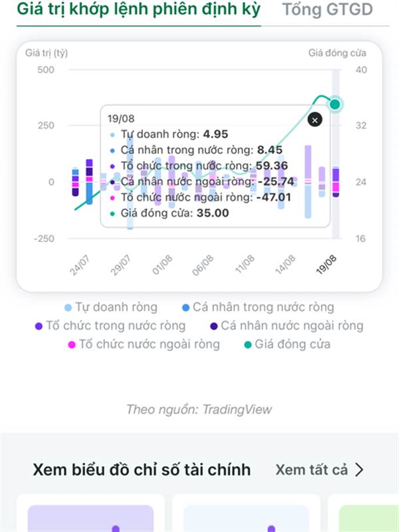Image resolution: width=399 pixels, height=532 pixels.
Task: Toggle Cá nhân nước ngoài ròng legend item
Action: point(287,326)
